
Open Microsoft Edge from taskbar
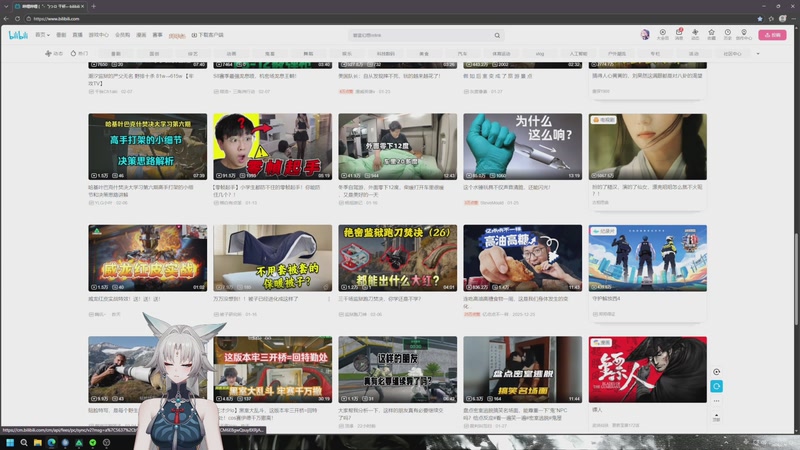[x=51, y=442]
